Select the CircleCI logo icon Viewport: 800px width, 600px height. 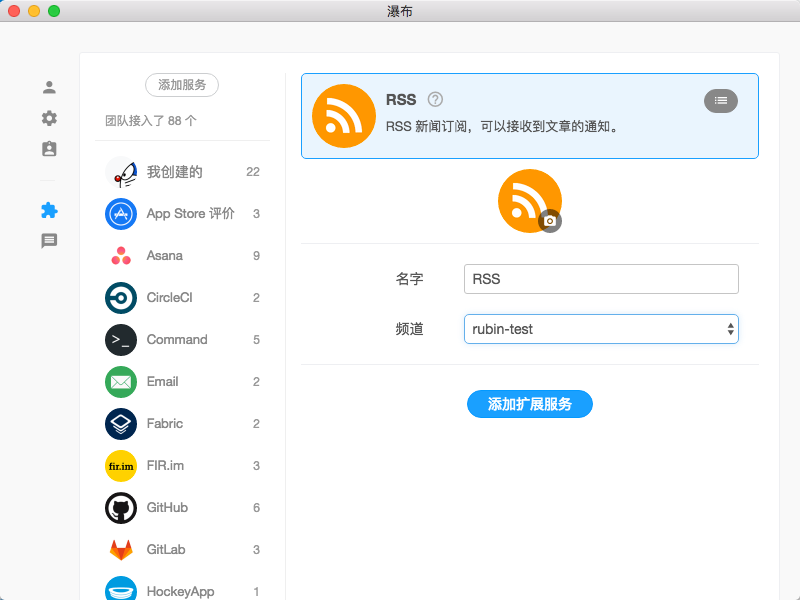[x=121, y=298]
